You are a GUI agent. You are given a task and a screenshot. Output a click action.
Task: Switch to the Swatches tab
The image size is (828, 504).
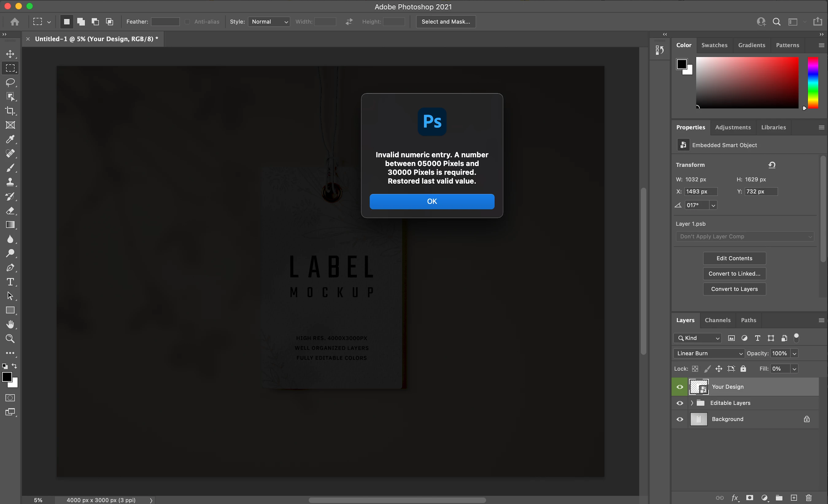[714, 45]
